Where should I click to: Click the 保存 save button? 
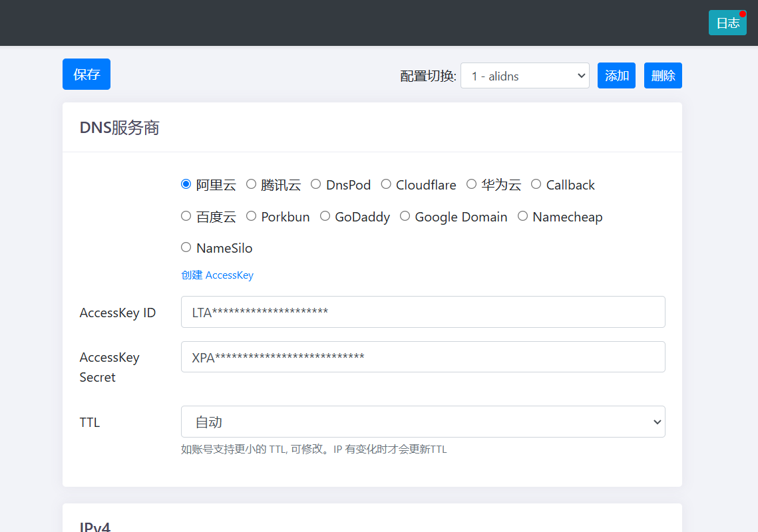tap(87, 74)
